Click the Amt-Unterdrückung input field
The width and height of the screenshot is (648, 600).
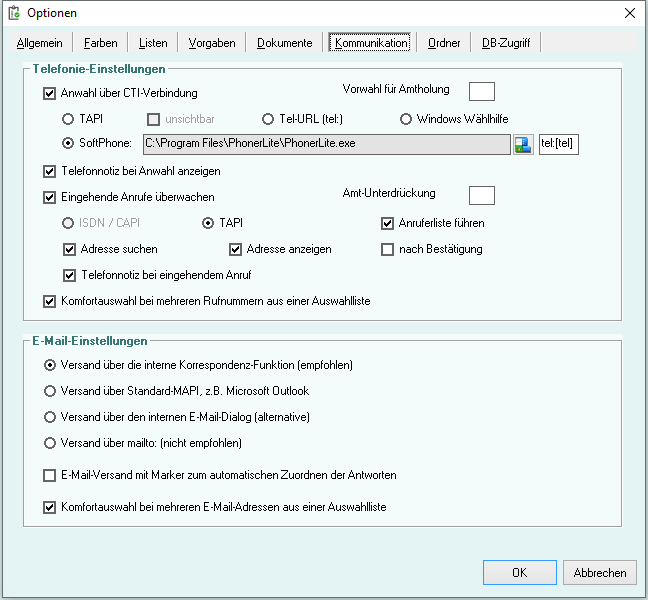pyautogui.click(x=482, y=194)
